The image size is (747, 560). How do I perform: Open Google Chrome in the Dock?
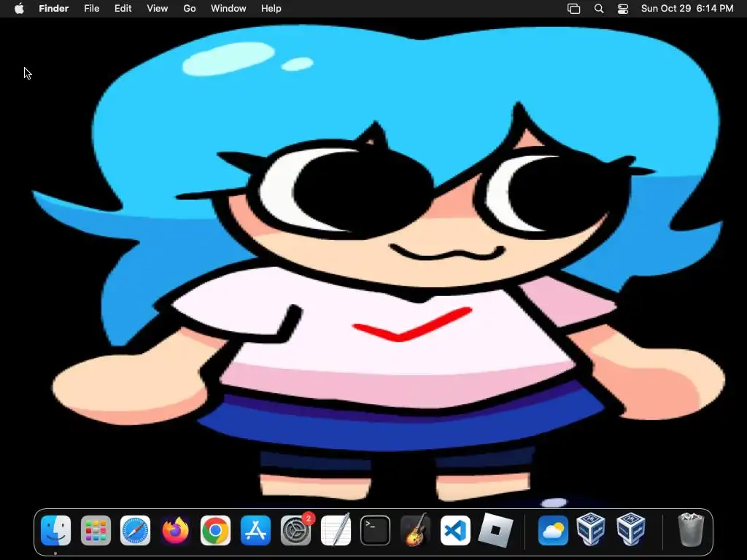coord(215,531)
